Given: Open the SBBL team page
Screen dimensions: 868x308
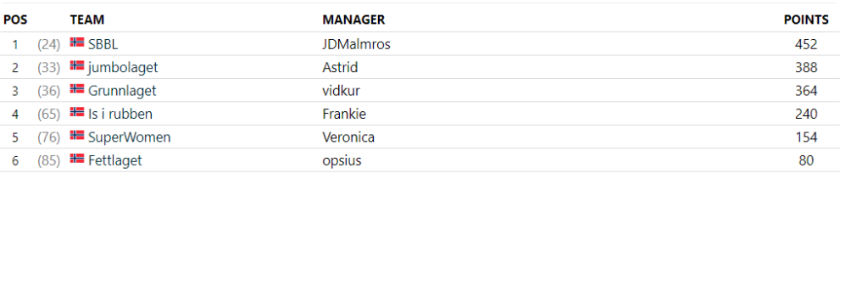Looking at the screenshot, I should pyautogui.click(x=103, y=44).
